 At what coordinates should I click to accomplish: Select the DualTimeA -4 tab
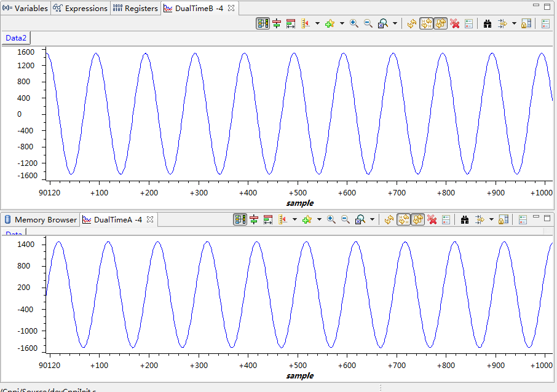tap(117, 220)
